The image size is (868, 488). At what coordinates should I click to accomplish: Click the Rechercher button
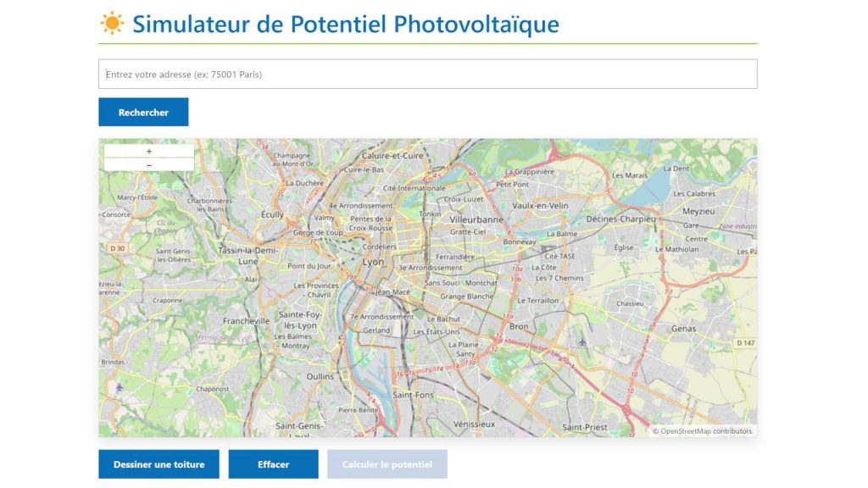click(143, 113)
